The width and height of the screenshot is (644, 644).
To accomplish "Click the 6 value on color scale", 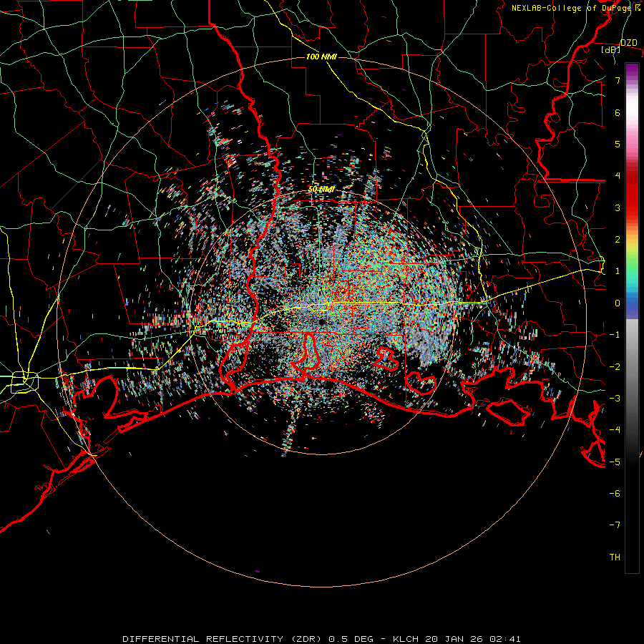I will tap(618, 112).
